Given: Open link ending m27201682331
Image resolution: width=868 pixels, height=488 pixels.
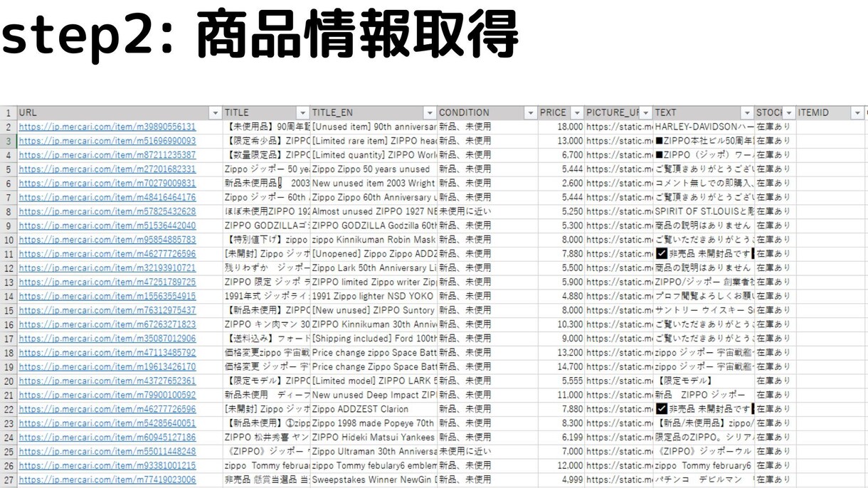Looking at the screenshot, I should [x=107, y=169].
